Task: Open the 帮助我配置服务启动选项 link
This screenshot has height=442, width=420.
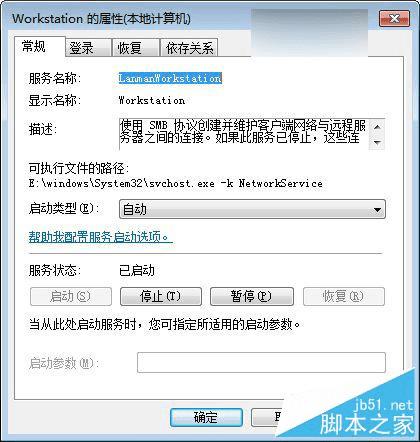Action: pyautogui.click(x=100, y=237)
